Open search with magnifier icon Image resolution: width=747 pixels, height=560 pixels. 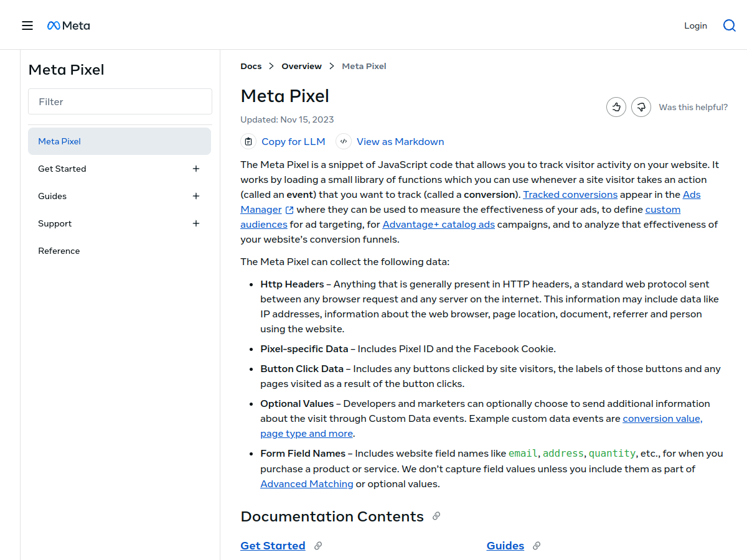pos(730,26)
